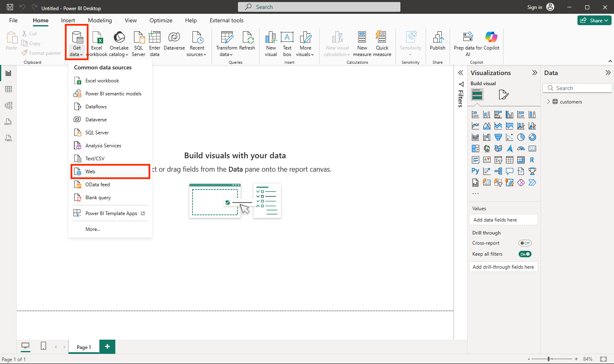Switch to Model view in left sidebar
Image resolution: width=614 pixels, height=364 pixels.
tap(9, 106)
